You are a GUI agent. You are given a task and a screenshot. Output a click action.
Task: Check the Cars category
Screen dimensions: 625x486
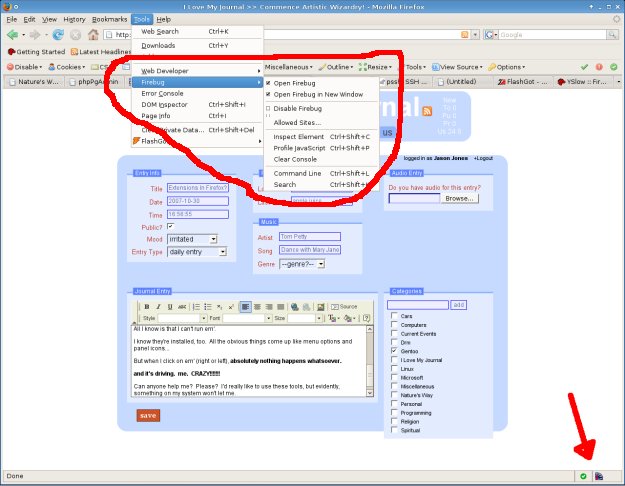(x=394, y=316)
